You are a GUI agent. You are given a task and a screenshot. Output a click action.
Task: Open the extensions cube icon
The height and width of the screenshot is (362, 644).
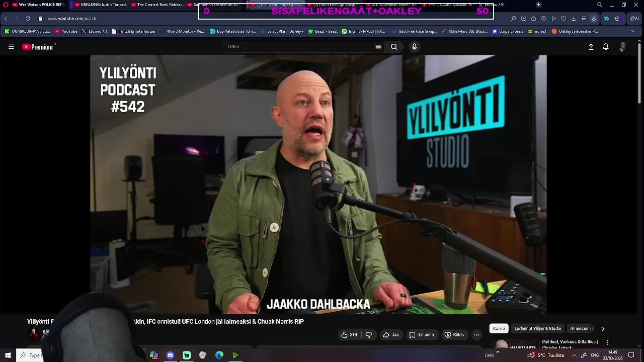tap(617, 19)
